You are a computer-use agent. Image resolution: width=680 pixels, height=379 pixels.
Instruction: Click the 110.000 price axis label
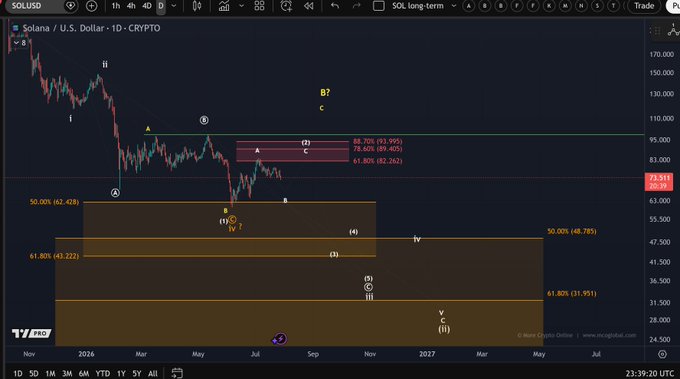(662, 118)
